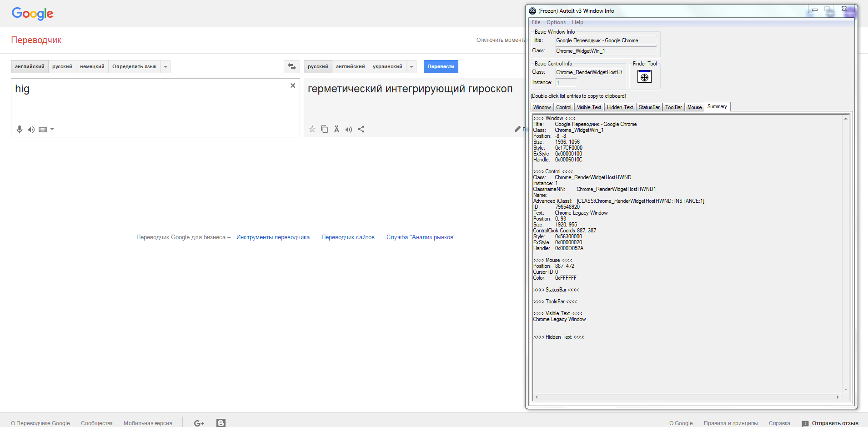Open the Google logo homepage
Viewport: 868px width, 427px height.
click(32, 14)
